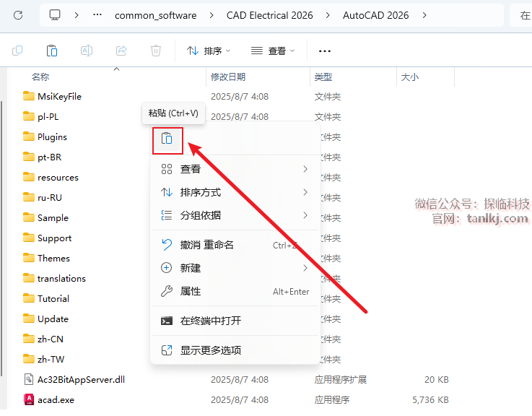Click the copy icon in toolbar
This screenshot has height=416, width=532.
pyautogui.click(x=17, y=51)
